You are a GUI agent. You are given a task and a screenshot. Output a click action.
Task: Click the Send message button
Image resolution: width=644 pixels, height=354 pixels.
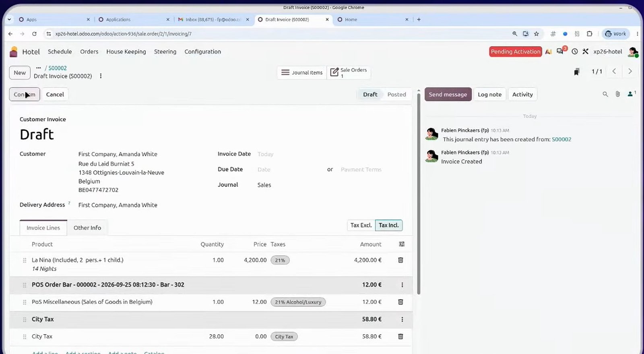pos(448,94)
